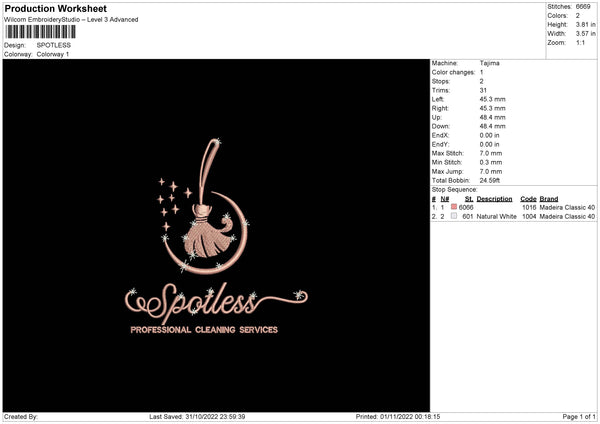Screen dimensions: 600x424
Task: Click the 'EndY:' label
Action: [x=440, y=145]
